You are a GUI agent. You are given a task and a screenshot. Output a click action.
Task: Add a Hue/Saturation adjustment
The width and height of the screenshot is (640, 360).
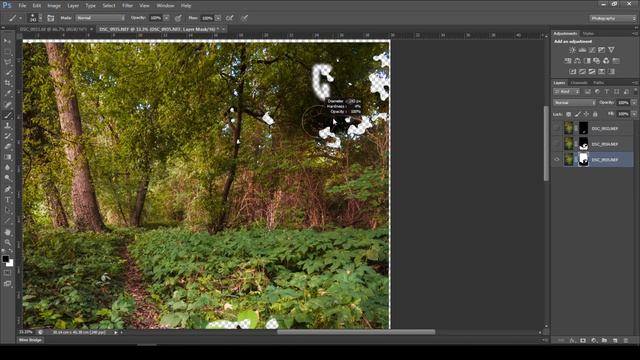(x=568, y=61)
